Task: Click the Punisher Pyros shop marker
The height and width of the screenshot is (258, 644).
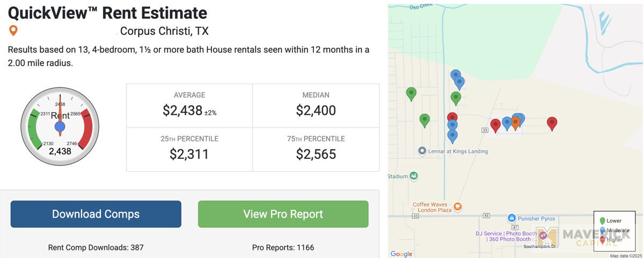Action: tap(512, 218)
